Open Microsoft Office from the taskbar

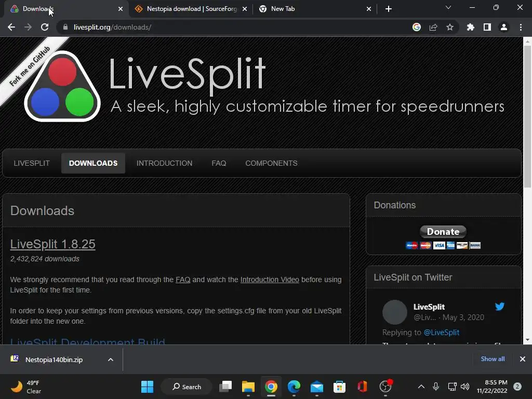point(362,387)
